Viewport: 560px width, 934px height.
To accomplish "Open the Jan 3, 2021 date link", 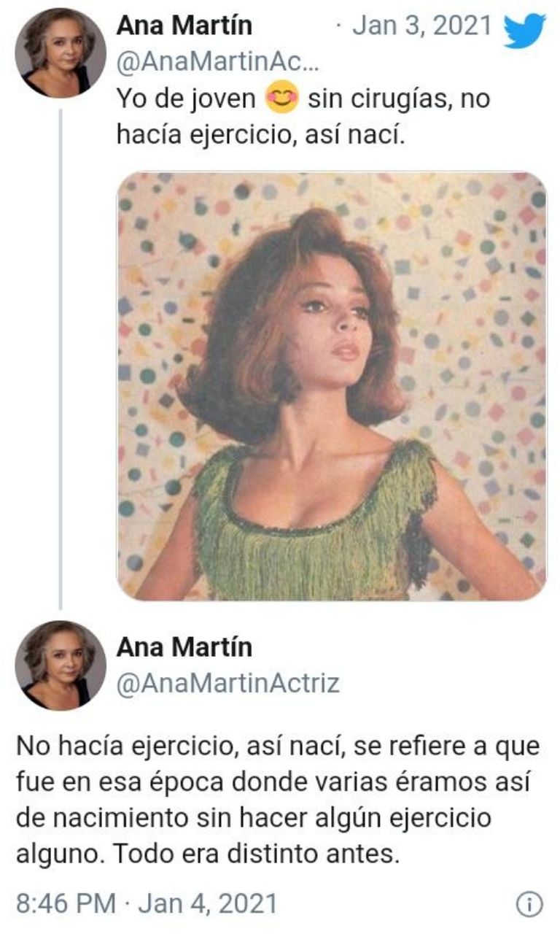I will 421,26.
